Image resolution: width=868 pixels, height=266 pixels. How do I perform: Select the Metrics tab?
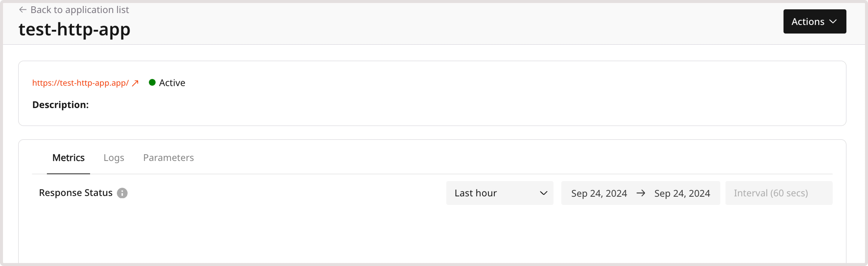click(68, 157)
